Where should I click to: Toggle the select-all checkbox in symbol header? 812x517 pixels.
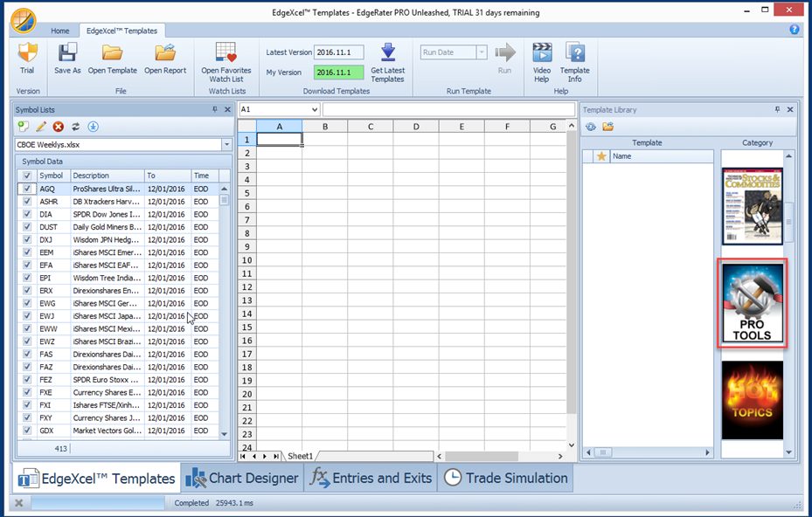point(27,176)
